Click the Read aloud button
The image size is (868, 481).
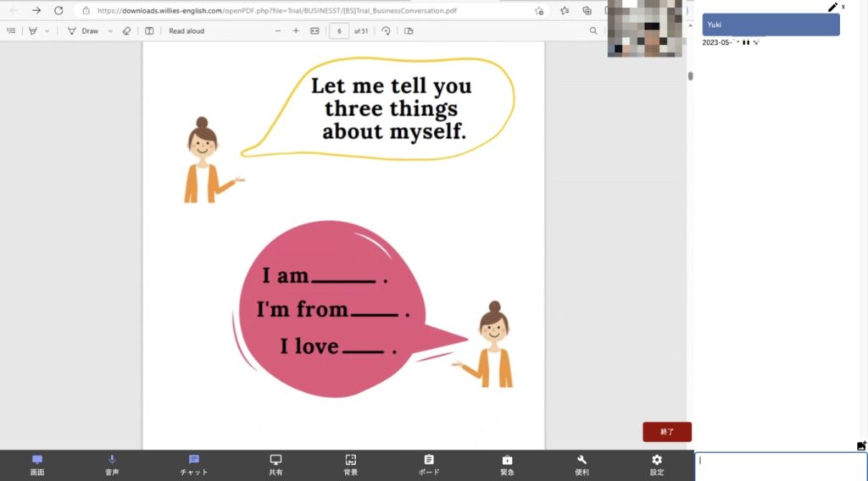tap(186, 31)
